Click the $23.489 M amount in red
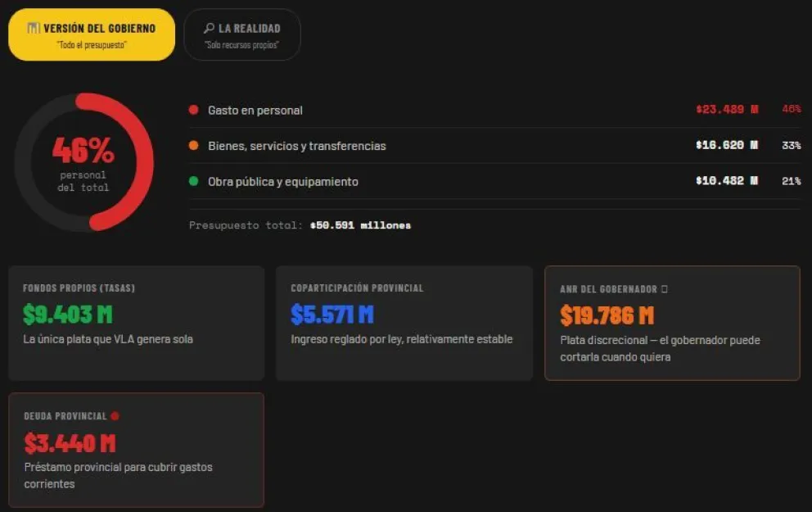 (726, 110)
